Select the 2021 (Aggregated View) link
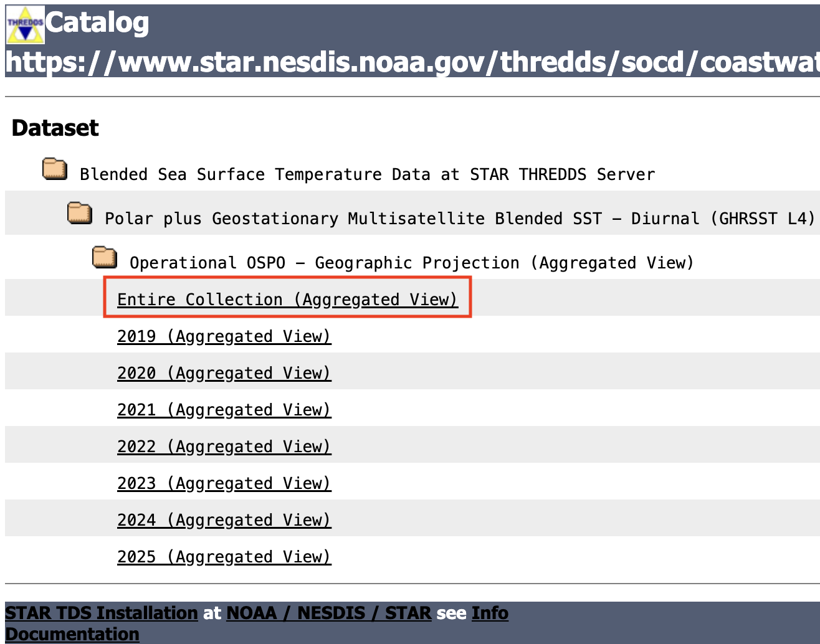 click(x=224, y=410)
